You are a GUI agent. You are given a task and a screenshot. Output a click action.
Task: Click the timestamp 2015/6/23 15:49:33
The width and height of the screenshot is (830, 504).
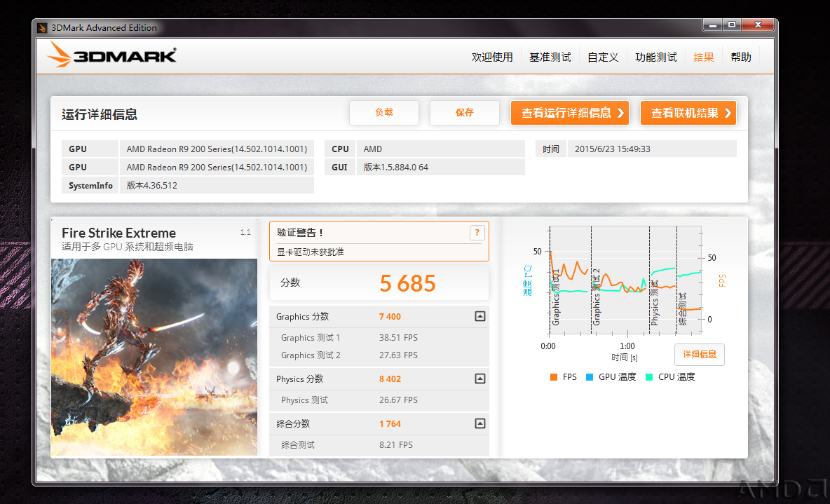click(613, 149)
